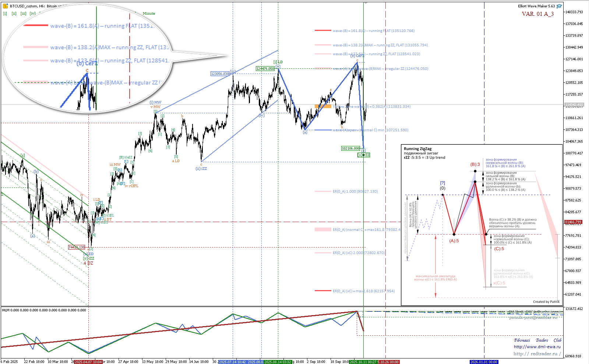Select the 2025.04.07 10:04 timeline marker

[x=88, y=362]
